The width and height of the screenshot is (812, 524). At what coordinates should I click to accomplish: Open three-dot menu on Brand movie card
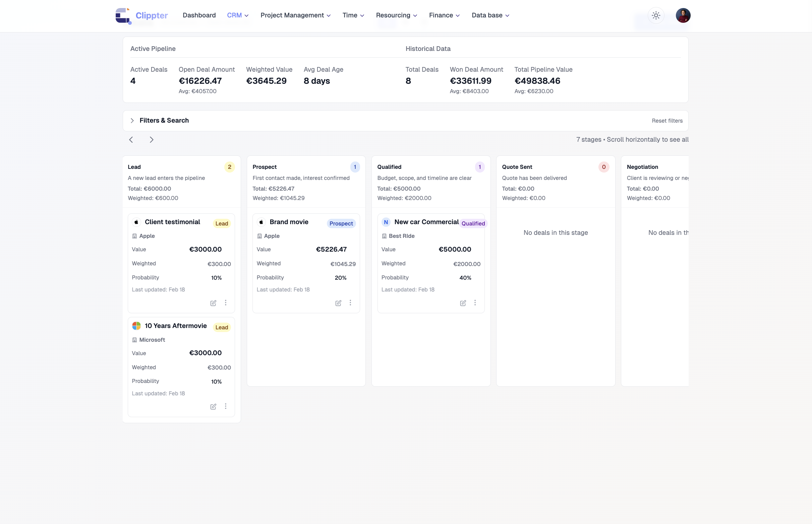click(350, 303)
